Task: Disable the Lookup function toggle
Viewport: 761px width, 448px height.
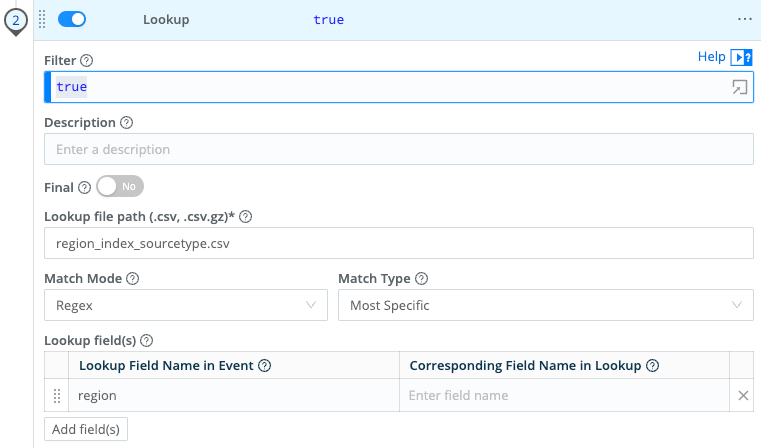Action: pyautogui.click(x=72, y=20)
